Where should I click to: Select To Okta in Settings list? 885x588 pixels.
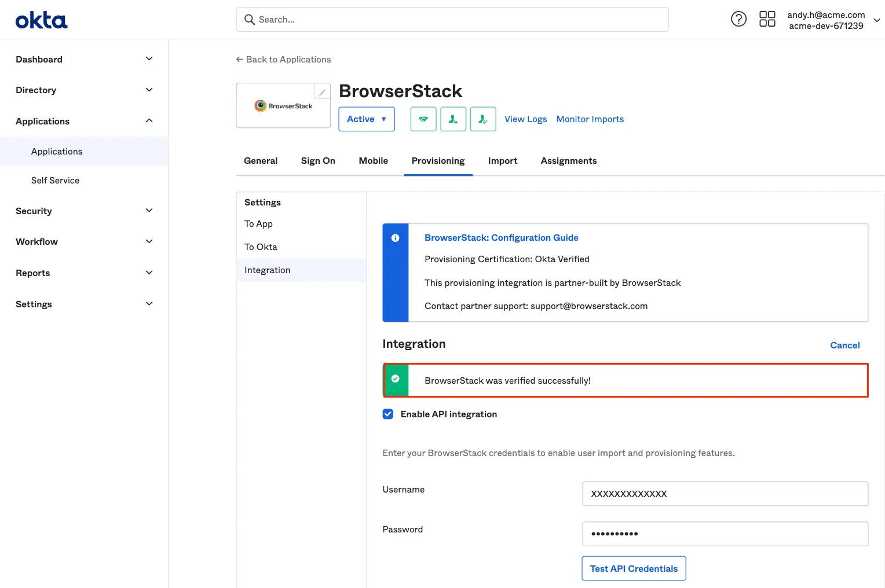coord(261,247)
